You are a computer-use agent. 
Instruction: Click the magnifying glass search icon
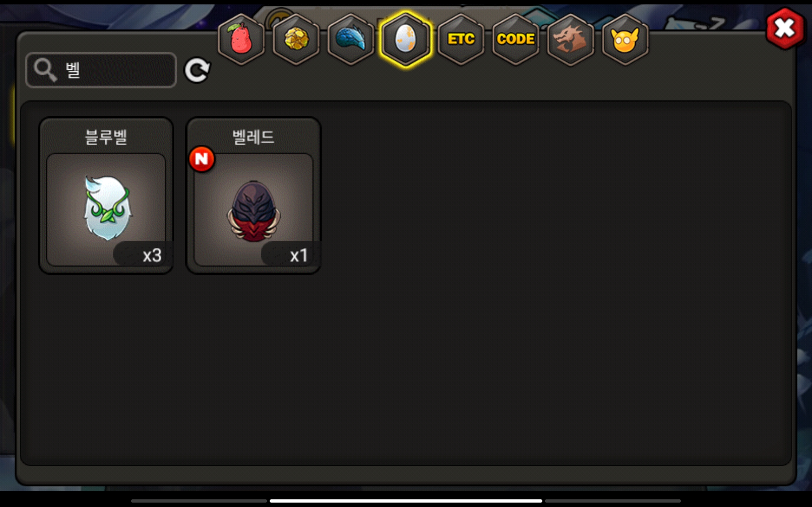click(x=45, y=70)
